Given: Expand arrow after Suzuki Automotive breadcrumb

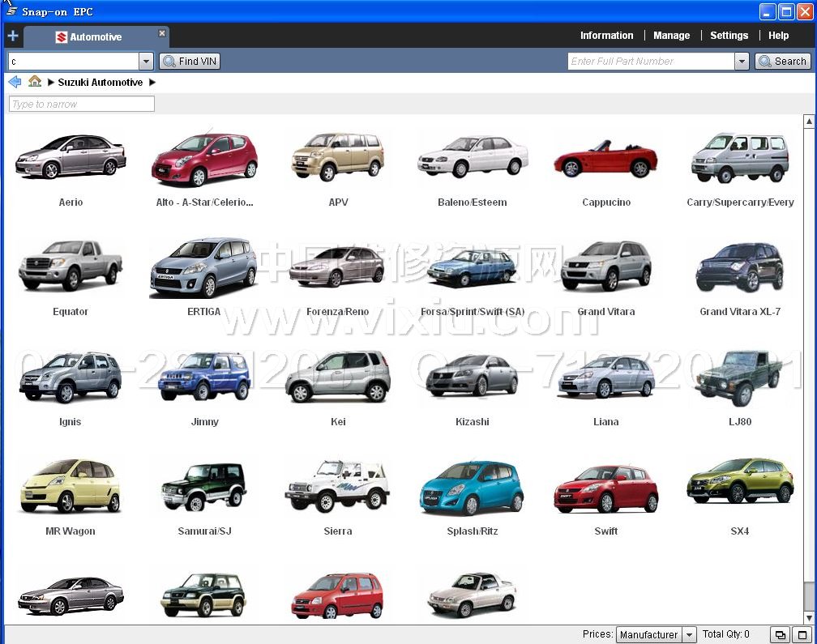Looking at the screenshot, I should pyautogui.click(x=152, y=83).
